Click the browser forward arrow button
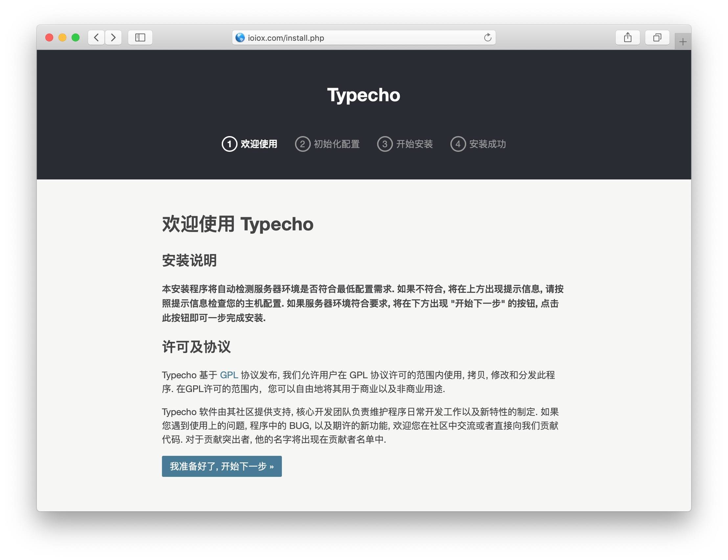Viewport: 728px width, 560px height. [x=113, y=37]
